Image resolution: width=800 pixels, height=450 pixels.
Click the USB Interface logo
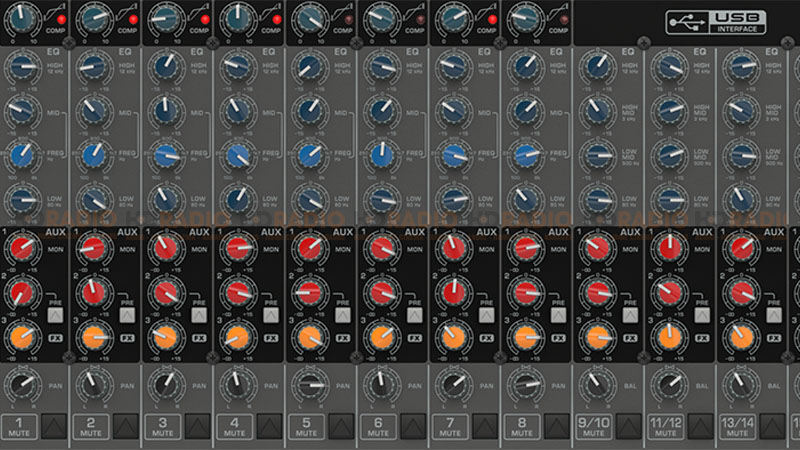pyautogui.click(x=715, y=22)
